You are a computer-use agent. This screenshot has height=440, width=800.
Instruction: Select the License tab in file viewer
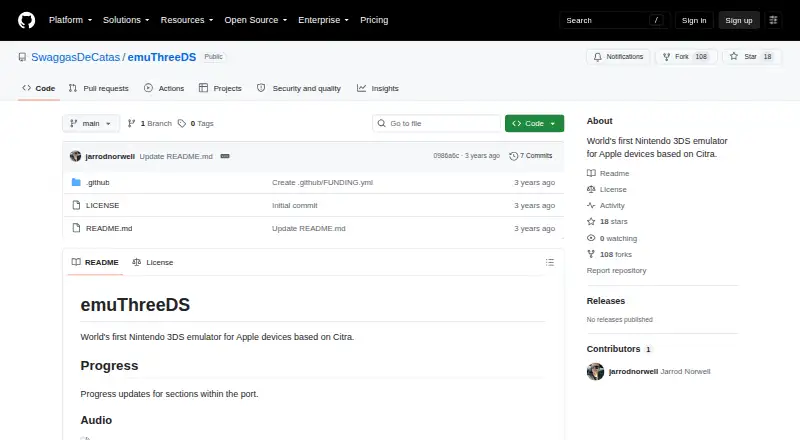coord(153,262)
